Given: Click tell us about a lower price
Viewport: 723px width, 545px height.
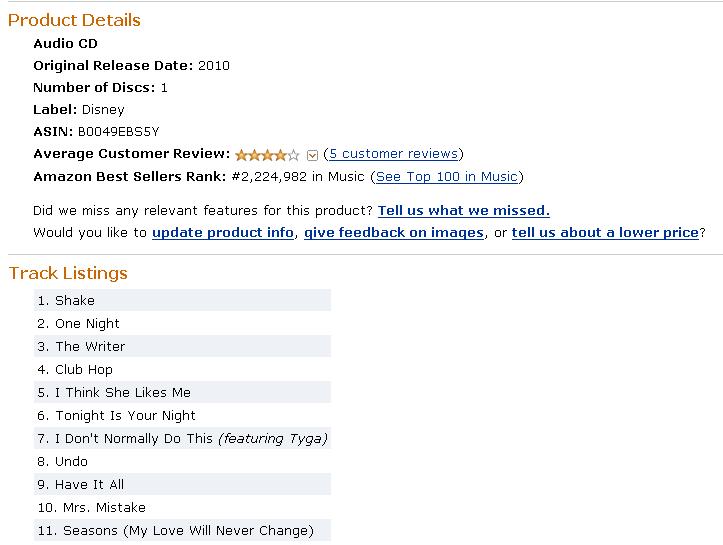Looking at the screenshot, I should pyautogui.click(x=604, y=233).
